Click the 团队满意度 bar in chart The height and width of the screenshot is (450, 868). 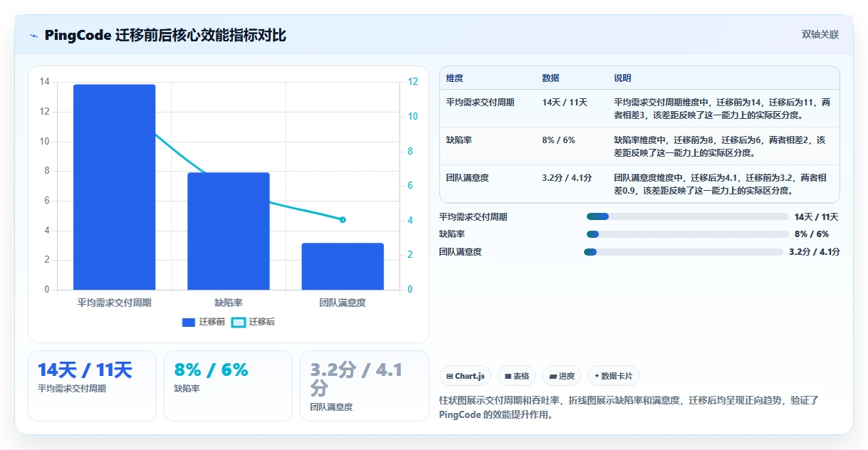point(343,266)
